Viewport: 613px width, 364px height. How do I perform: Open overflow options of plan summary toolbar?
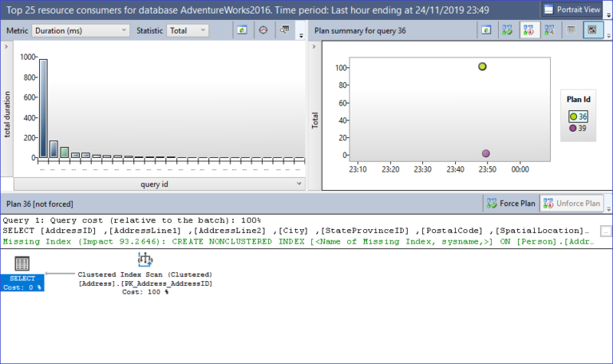(609, 36)
